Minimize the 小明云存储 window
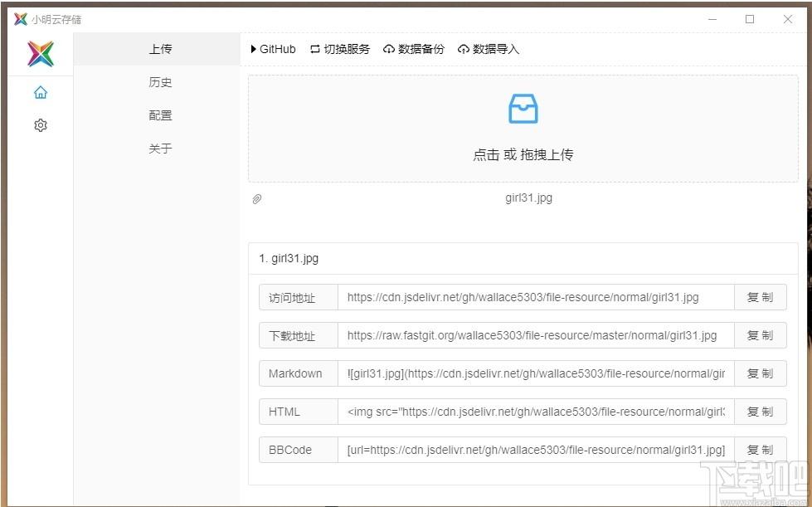Viewport: 812px width, 507px height. 712,20
